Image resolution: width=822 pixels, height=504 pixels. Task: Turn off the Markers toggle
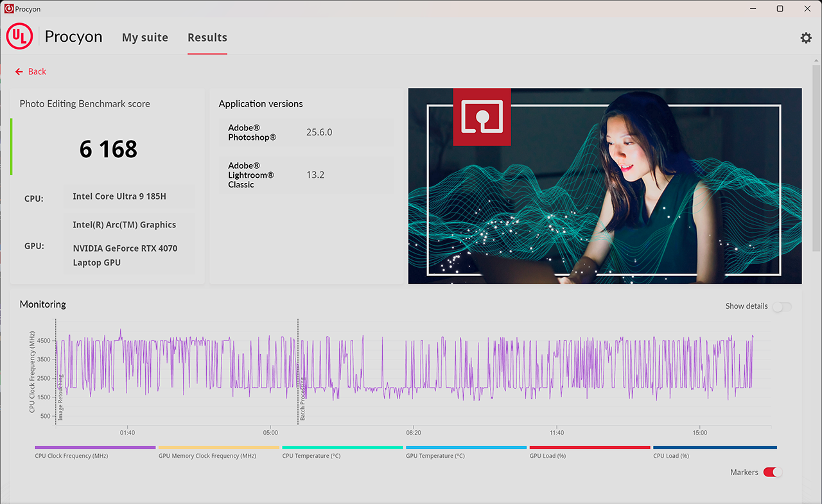(x=773, y=473)
